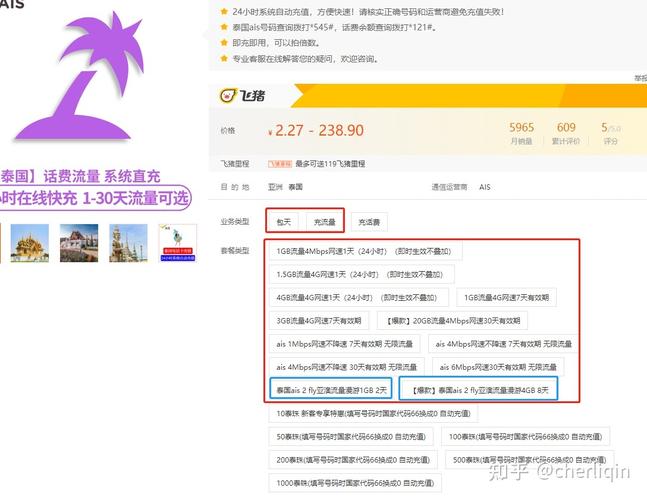Open the bird mascot promo thumbnail

click(178, 243)
